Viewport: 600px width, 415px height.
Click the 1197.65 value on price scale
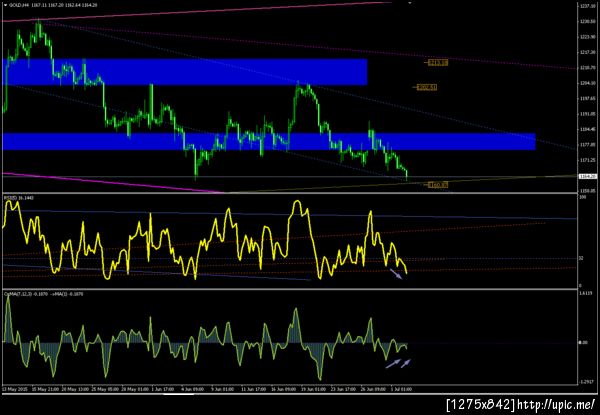(586, 98)
